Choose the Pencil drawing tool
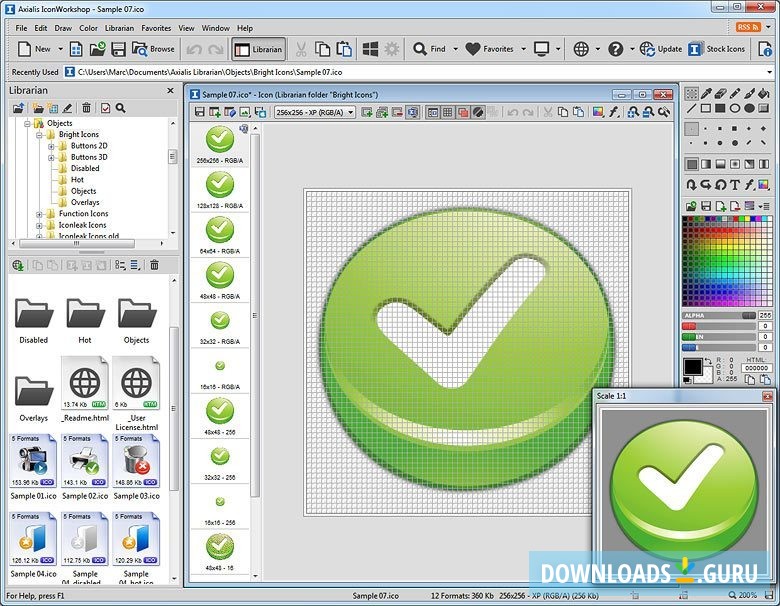The height and width of the screenshot is (606, 780). click(735, 94)
